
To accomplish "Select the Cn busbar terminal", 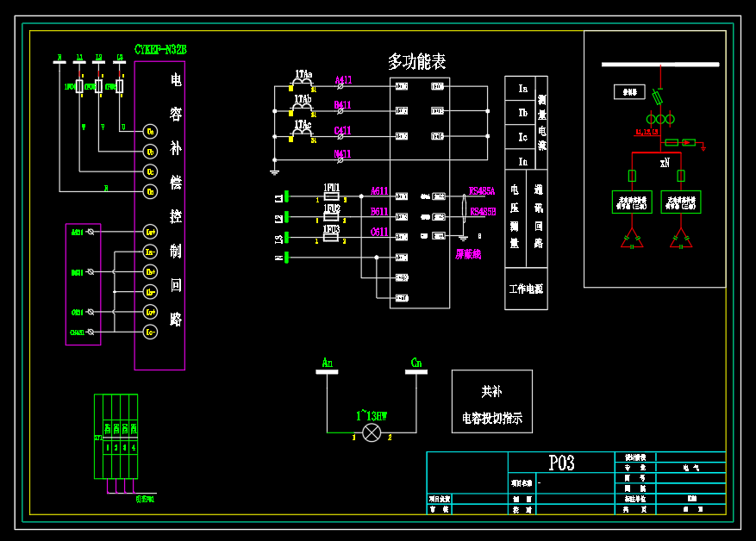I will coord(416,372).
